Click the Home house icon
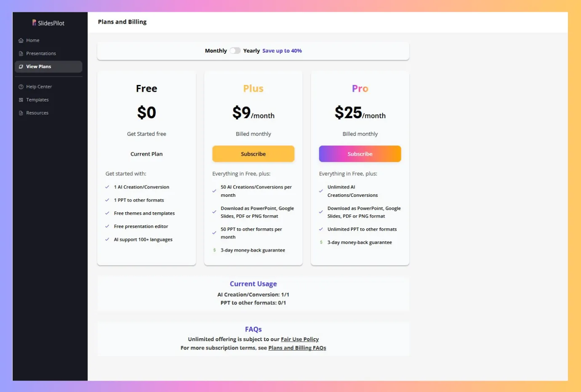Viewport: 581px width, 392px height. coord(21,40)
